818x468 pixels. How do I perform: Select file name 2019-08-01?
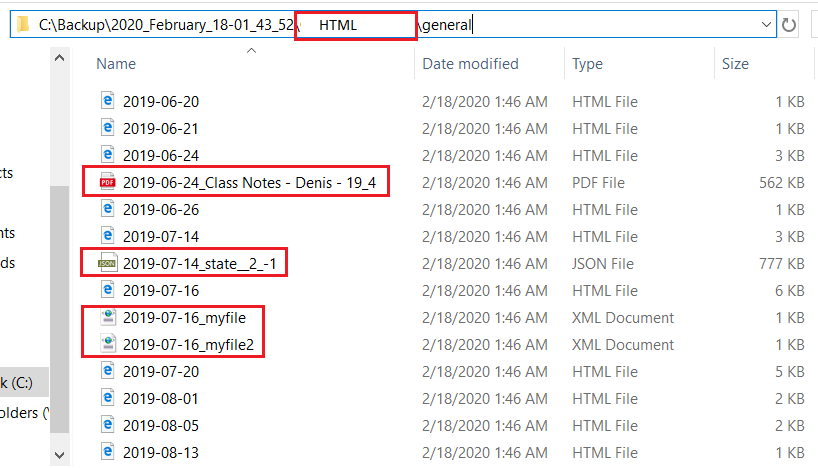click(161, 399)
